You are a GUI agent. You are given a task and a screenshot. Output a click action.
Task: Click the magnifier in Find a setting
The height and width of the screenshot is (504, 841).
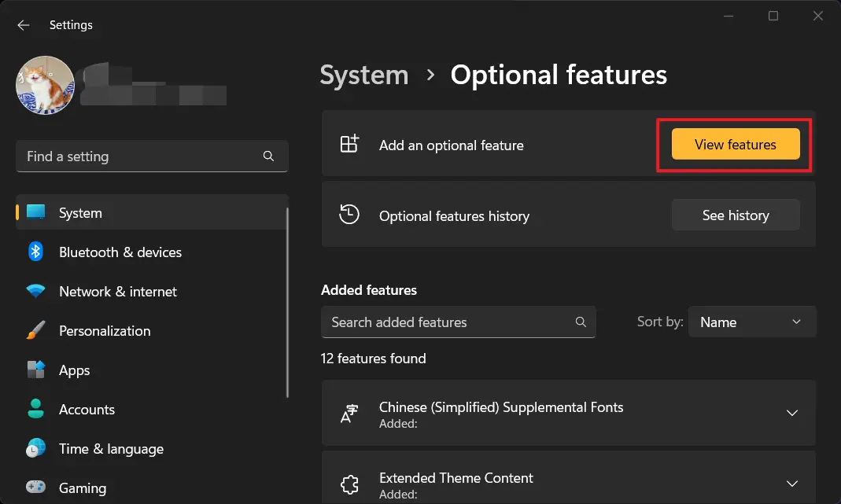tap(268, 156)
